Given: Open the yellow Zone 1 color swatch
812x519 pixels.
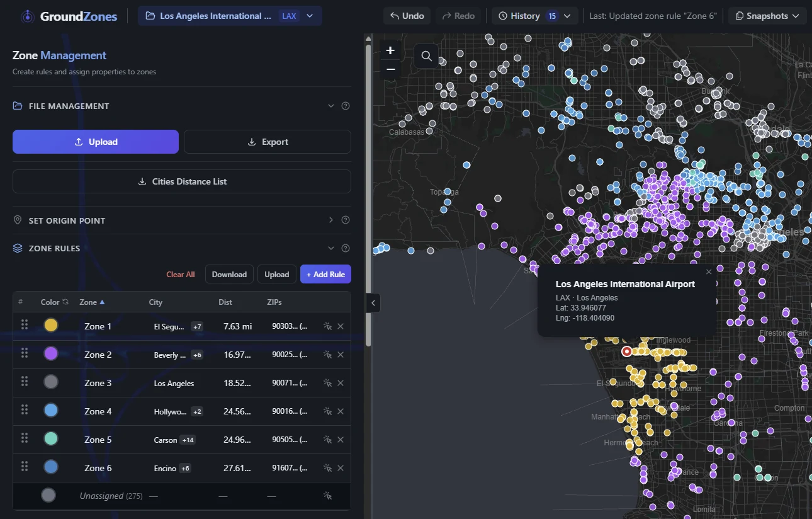Looking at the screenshot, I should point(51,325).
